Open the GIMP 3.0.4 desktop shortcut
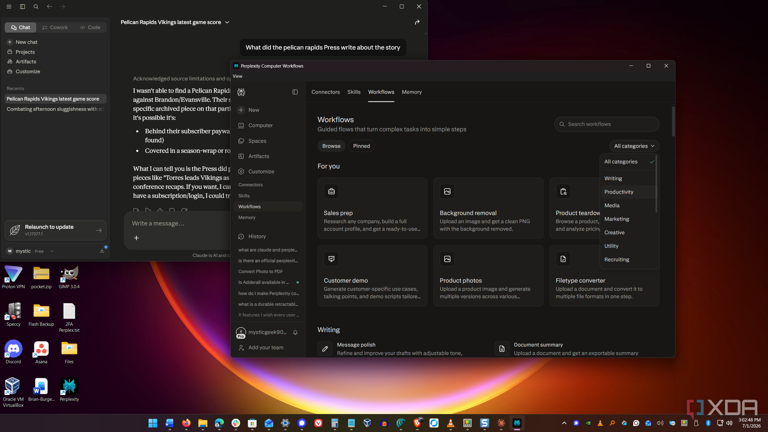 click(x=69, y=277)
